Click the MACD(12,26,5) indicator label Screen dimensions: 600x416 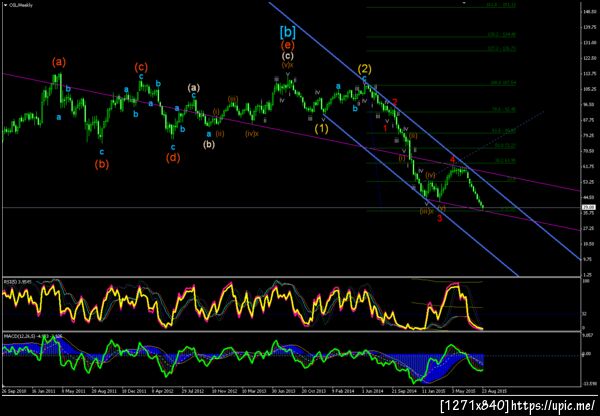pos(31,336)
